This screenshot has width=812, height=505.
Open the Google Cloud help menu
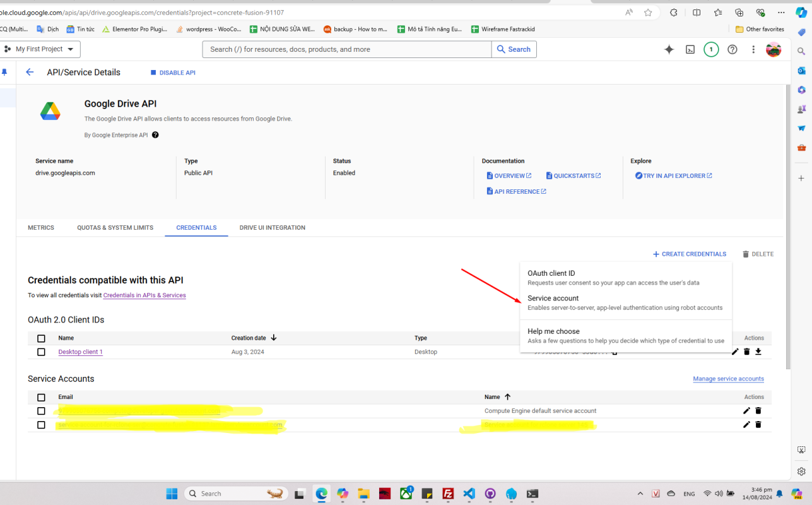click(733, 49)
